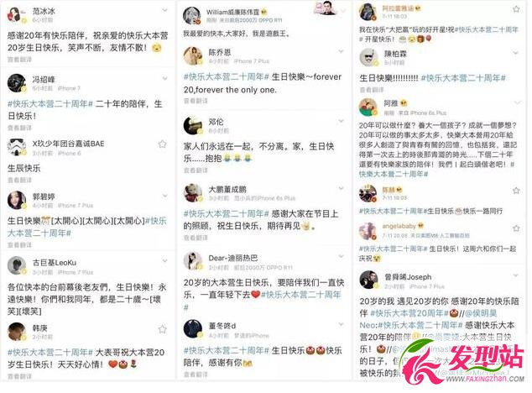Toggle favorite star on X玖少年团谷嘉诚BAE's post
This screenshot has width=532, height=393.
(162, 144)
